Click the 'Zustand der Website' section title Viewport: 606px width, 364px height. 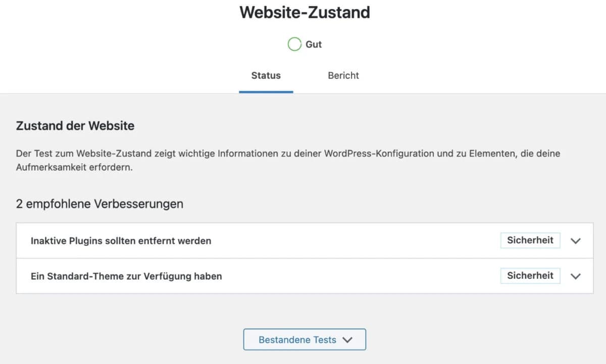pyautogui.click(x=75, y=126)
